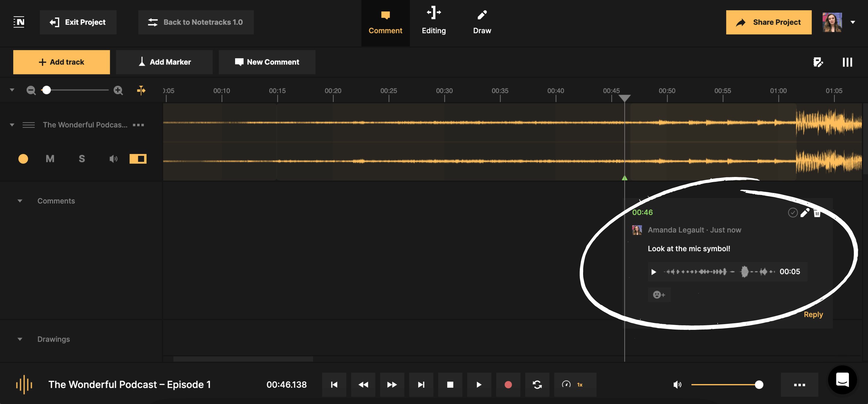Collapse the Comments section
868x404 pixels.
[x=20, y=201]
